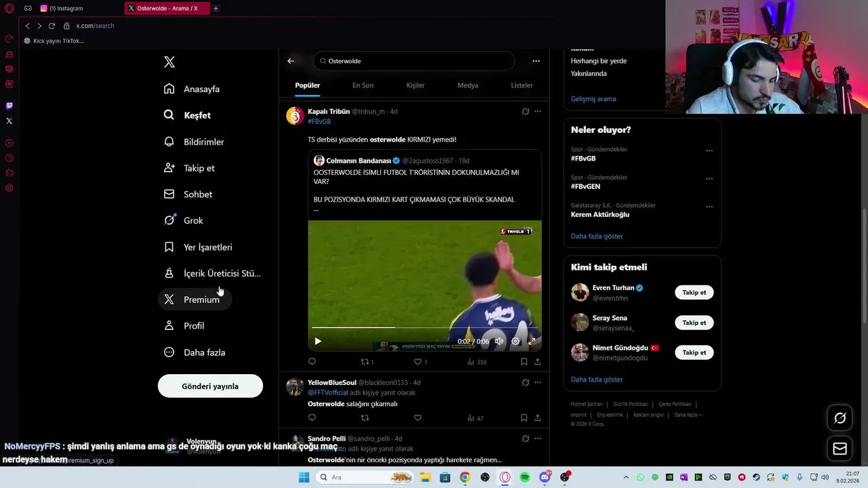
Task: Click the back arrow beside the search box
Action: 291,61
